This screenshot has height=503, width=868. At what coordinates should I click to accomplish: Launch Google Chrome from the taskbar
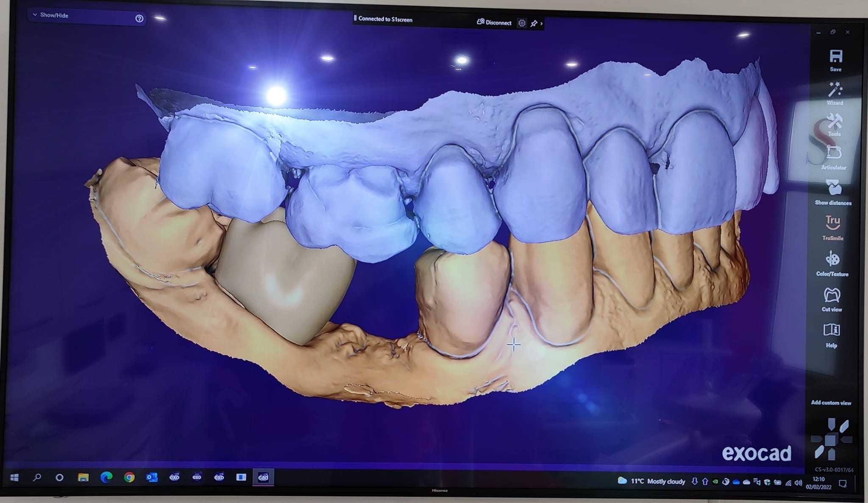pyautogui.click(x=129, y=478)
